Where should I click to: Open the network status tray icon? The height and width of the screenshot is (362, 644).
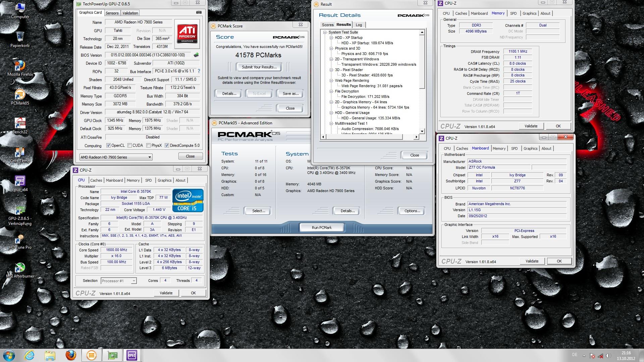pos(600,356)
